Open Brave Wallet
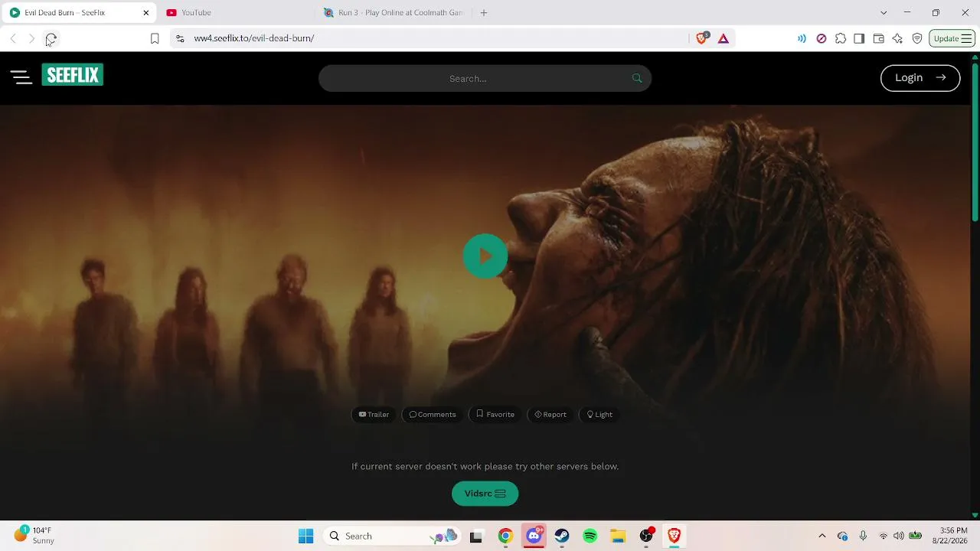This screenshot has width=980, height=551. coord(878,38)
